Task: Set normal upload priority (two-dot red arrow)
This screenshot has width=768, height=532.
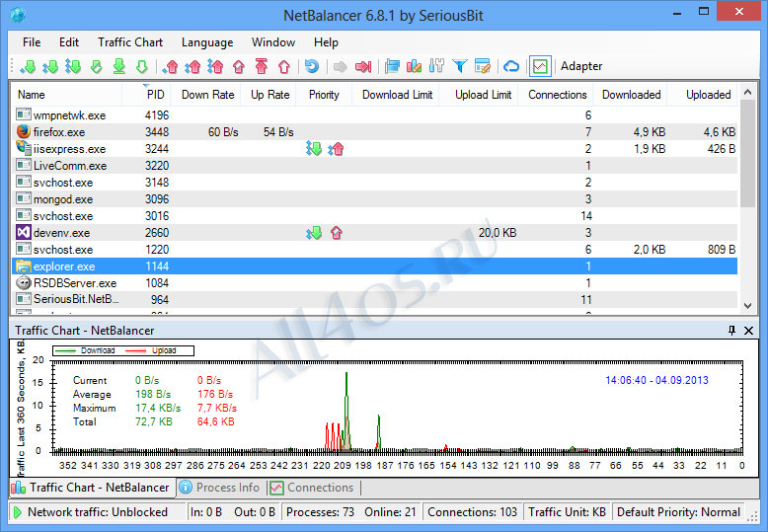Action: 192,66
